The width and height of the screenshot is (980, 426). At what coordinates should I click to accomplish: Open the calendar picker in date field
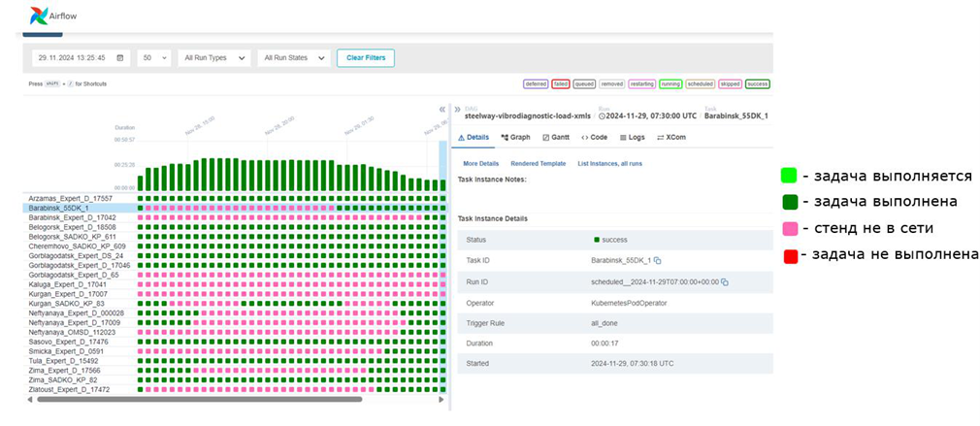[x=119, y=58]
